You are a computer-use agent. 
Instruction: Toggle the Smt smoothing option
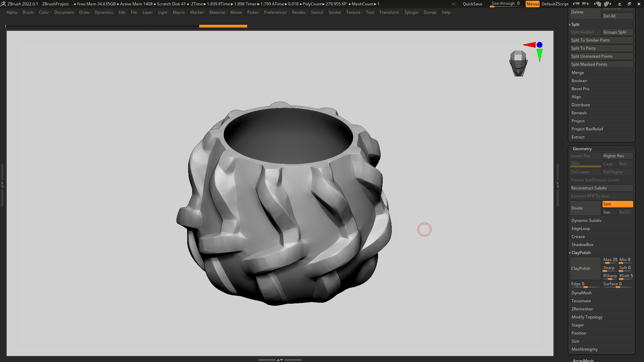[x=618, y=204]
